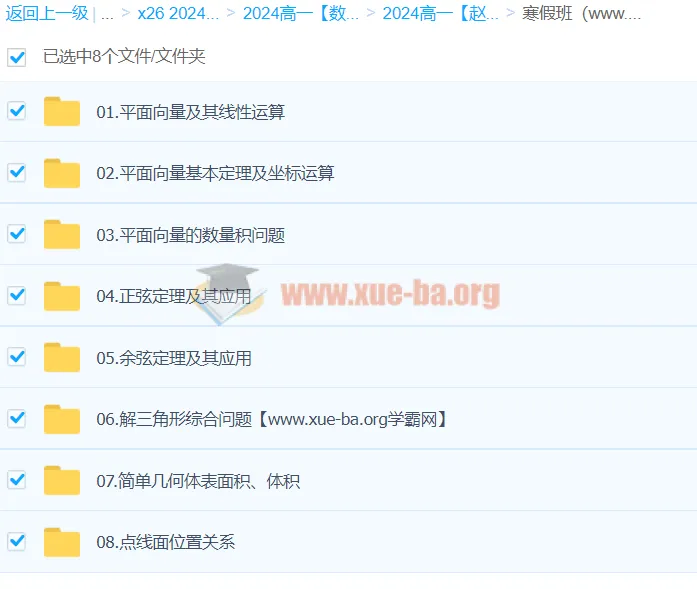Go to x26 2024... breadcrumb folder
Image resolution: width=697 pixels, height=589 pixels.
pos(178,14)
